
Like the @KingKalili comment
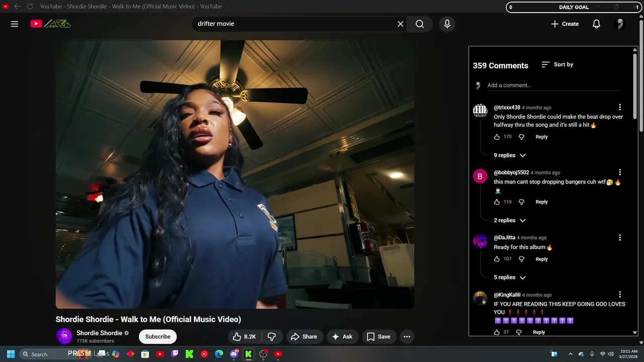(x=497, y=332)
